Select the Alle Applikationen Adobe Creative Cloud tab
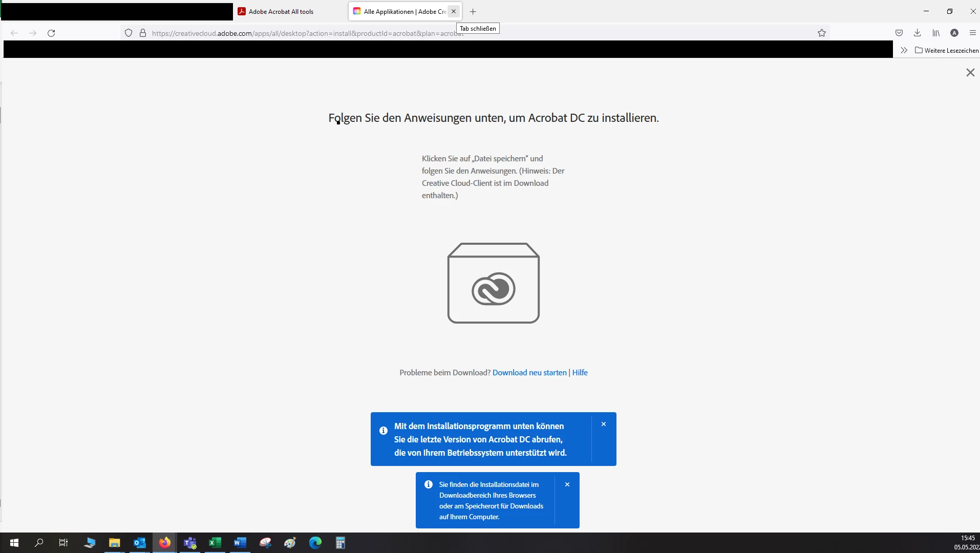The height and width of the screenshot is (553, 980). 399,11
